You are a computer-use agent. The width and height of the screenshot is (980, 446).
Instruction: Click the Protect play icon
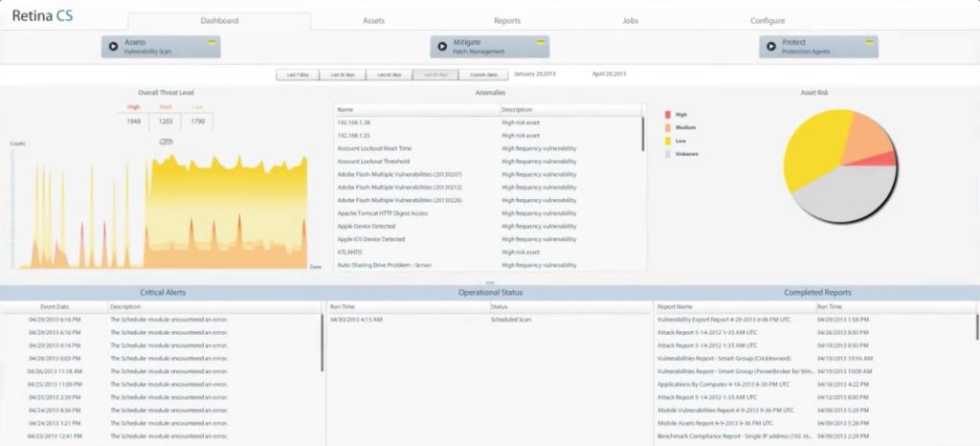click(x=771, y=46)
